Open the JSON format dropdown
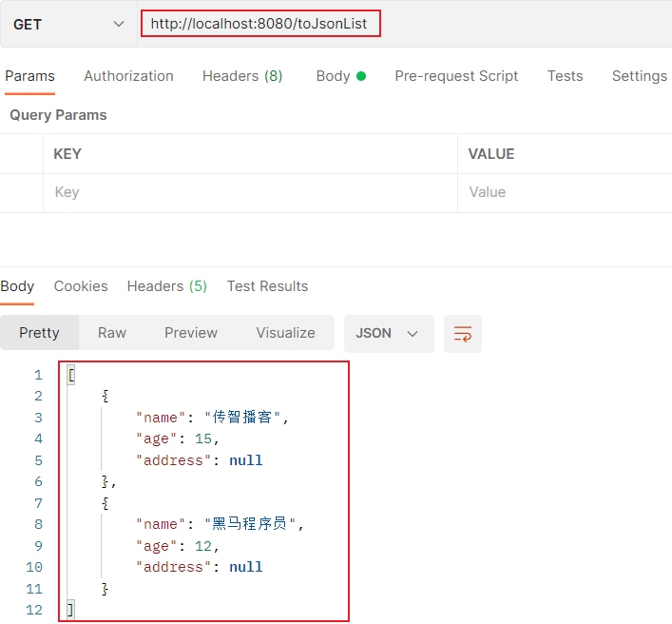 (389, 333)
